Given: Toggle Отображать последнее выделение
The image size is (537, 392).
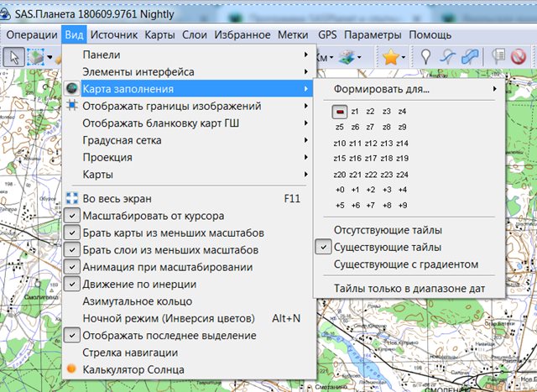Looking at the screenshot, I should point(72,336).
